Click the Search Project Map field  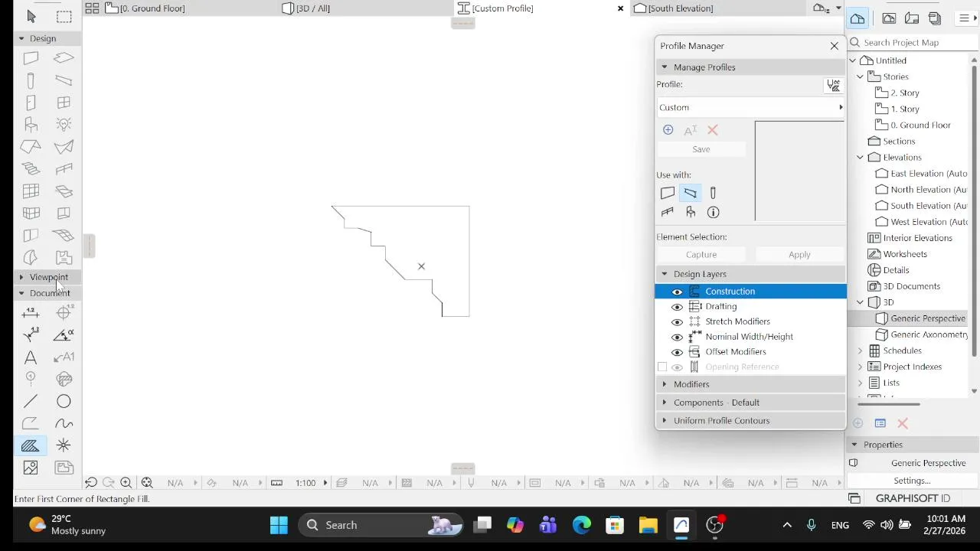click(x=913, y=43)
